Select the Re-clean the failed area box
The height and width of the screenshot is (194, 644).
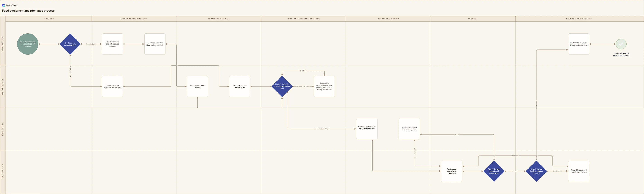point(409,129)
